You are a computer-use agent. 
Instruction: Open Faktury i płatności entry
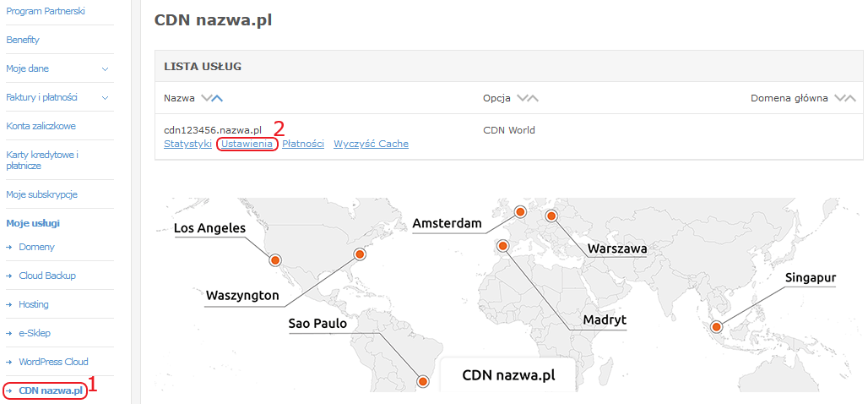(41, 97)
